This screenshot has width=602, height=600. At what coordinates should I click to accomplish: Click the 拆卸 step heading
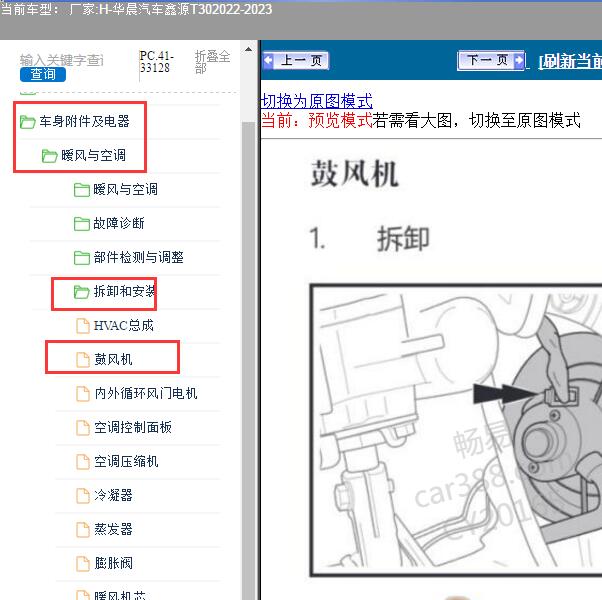tap(403, 238)
